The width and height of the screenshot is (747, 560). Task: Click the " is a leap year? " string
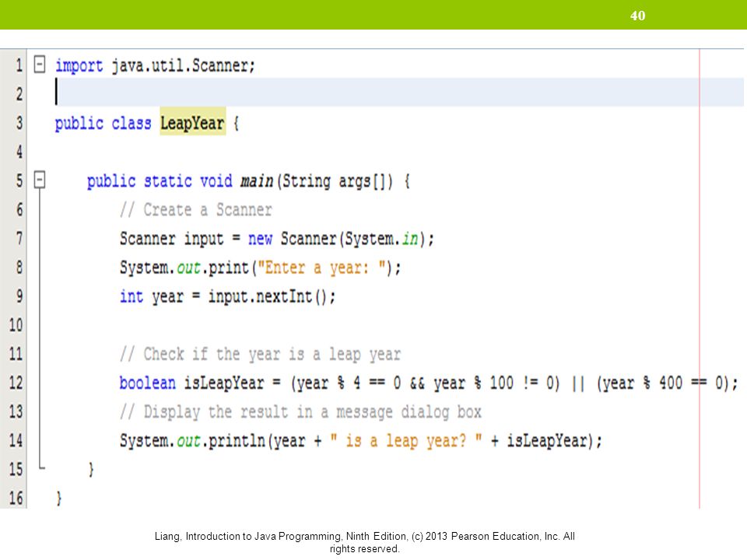406,441
